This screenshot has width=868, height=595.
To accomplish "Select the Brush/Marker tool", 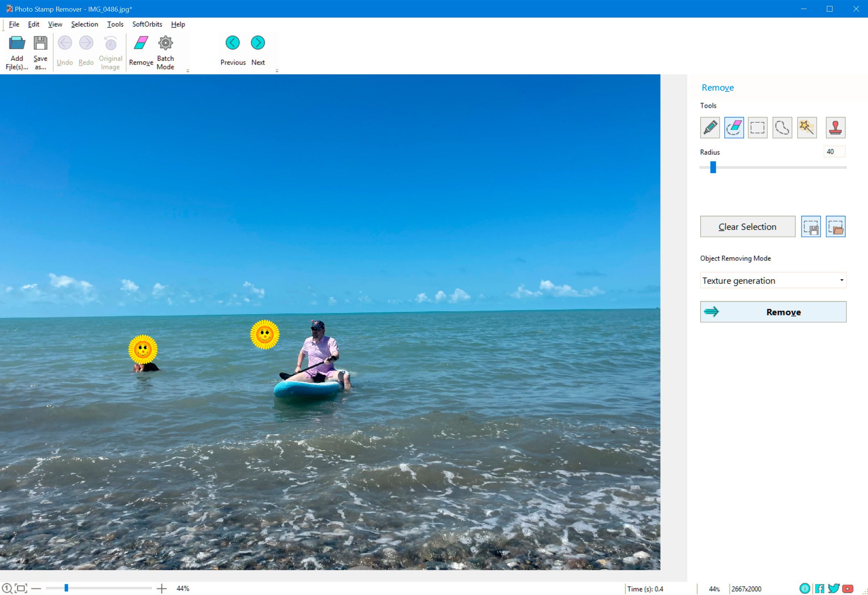I will (710, 127).
